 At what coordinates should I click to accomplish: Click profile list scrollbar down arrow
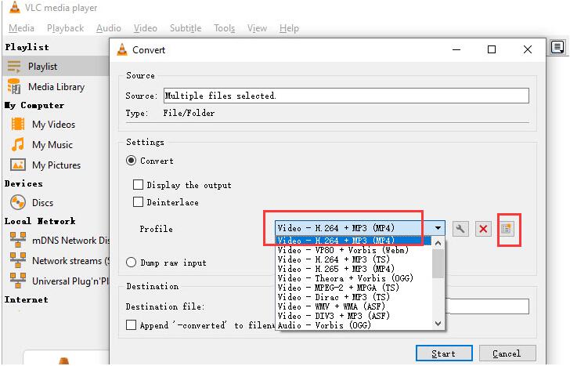click(438, 323)
